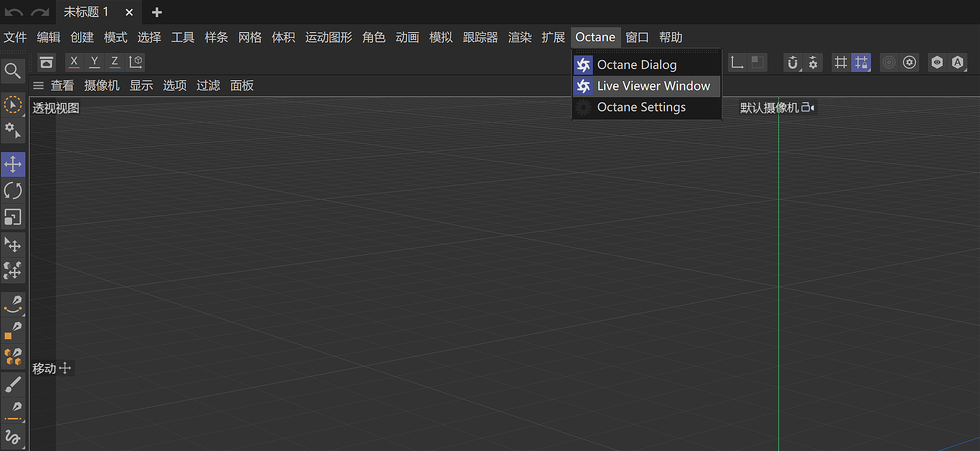Click the search magnifier icon
Image resolution: width=980 pixels, height=451 pixels.
tap(13, 71)
